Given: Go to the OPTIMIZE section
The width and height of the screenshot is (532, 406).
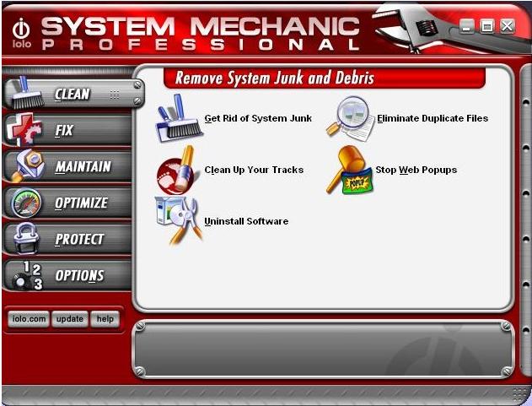Looking at the screenshot, I should (x=67, y=203).
